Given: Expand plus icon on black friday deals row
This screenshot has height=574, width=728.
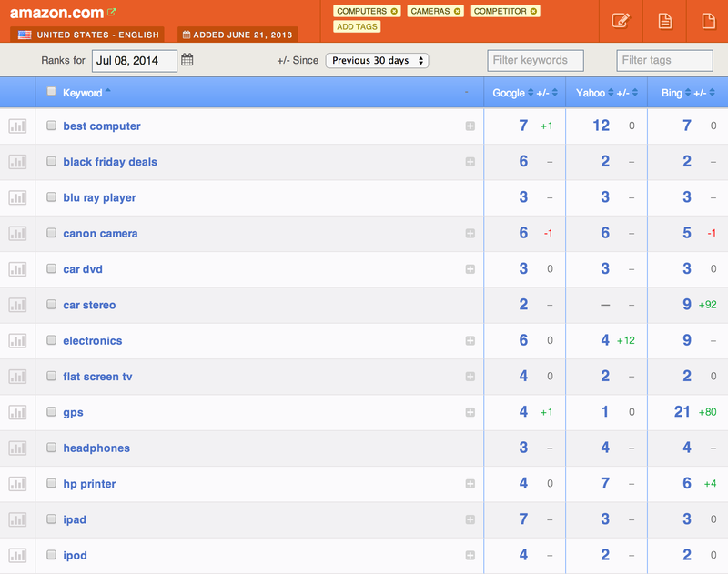Looking at the screenshot, I should [x=470, y=162].
